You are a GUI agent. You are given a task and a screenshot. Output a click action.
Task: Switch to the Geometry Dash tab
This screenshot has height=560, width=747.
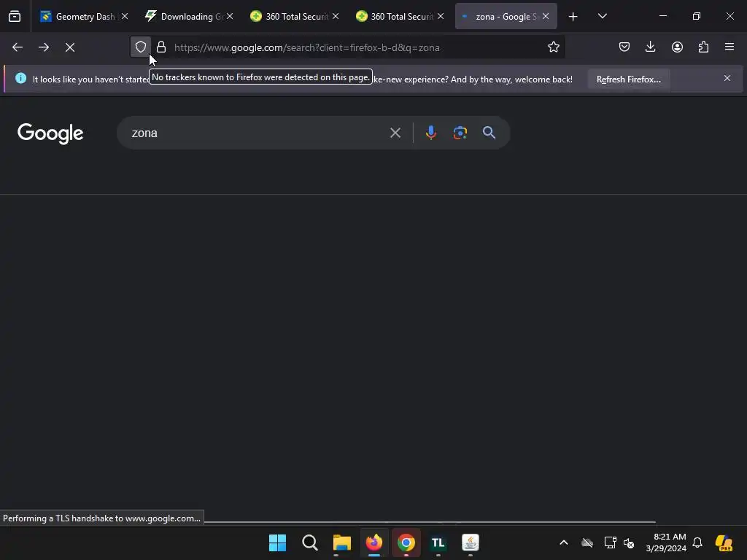pos(85,17)
